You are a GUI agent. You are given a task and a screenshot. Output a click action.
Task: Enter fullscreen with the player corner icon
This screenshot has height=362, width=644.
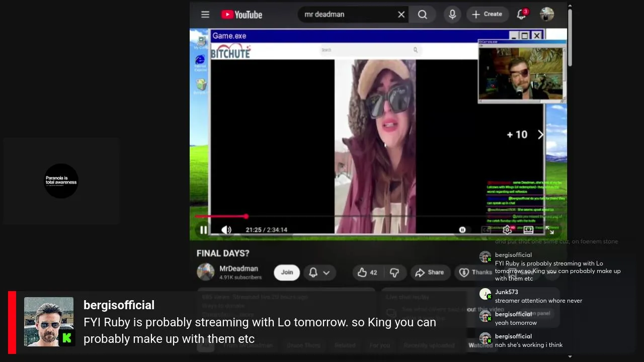click(x=549, y=230)
